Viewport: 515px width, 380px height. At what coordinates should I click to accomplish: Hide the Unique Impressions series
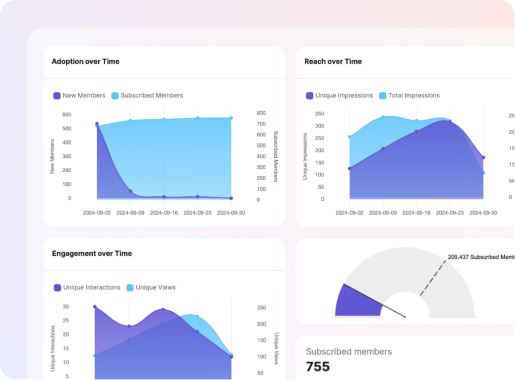309,96
